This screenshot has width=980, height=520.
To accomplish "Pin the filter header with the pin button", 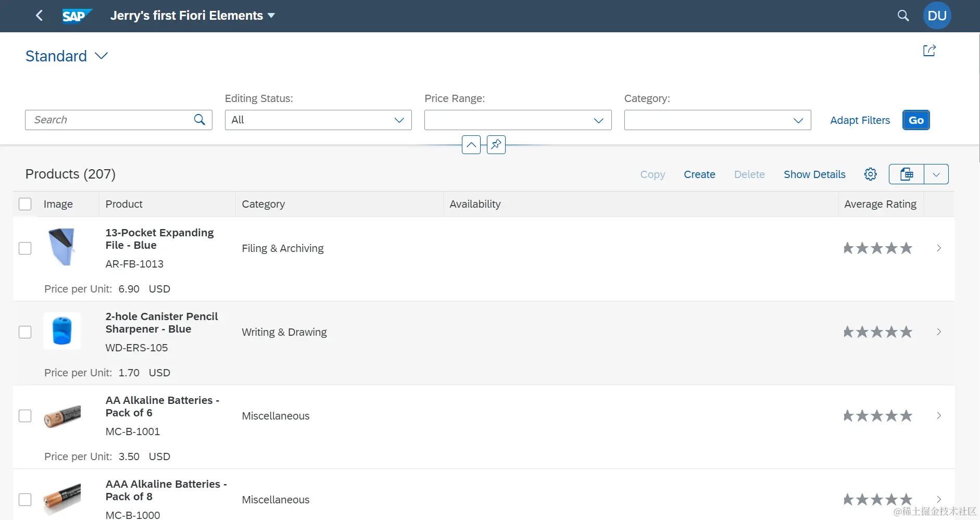I will click(x=496, y=145).
